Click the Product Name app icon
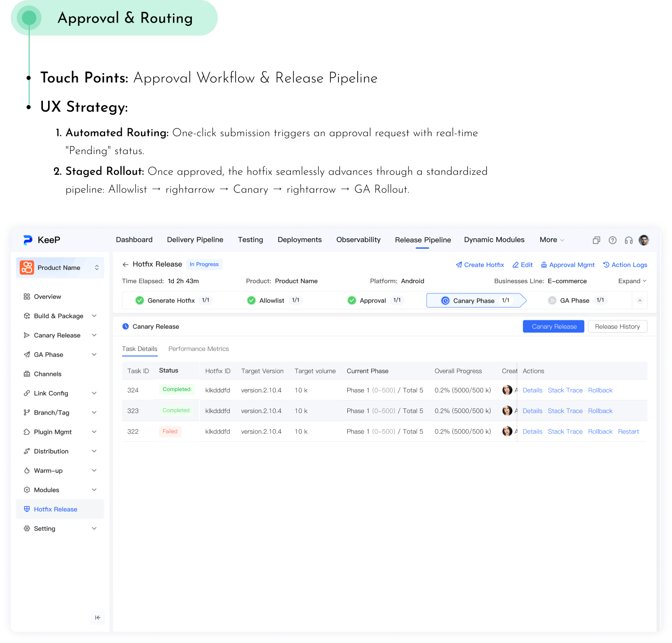The image size is (672, 643). [27, 268]
